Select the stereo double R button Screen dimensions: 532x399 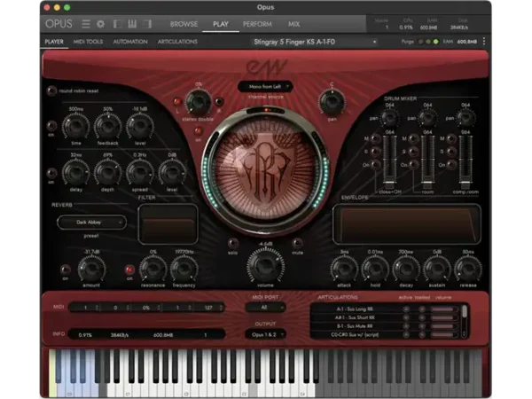point(219,101)
